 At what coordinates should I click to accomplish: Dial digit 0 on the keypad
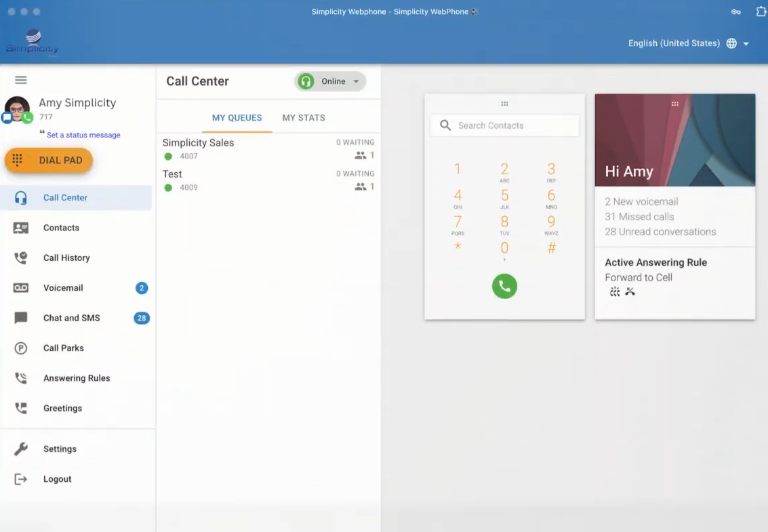(504, 251)
